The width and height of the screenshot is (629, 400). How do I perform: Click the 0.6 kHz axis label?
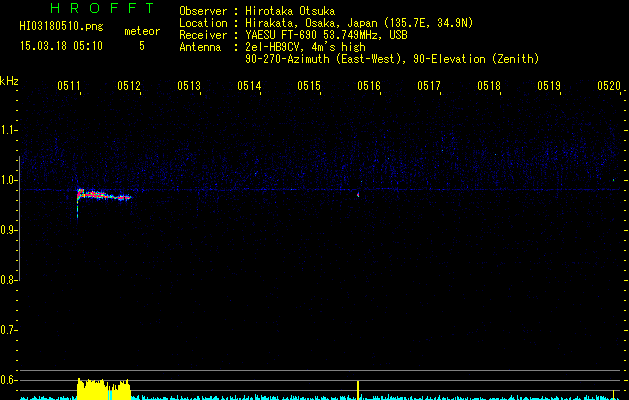8,380
